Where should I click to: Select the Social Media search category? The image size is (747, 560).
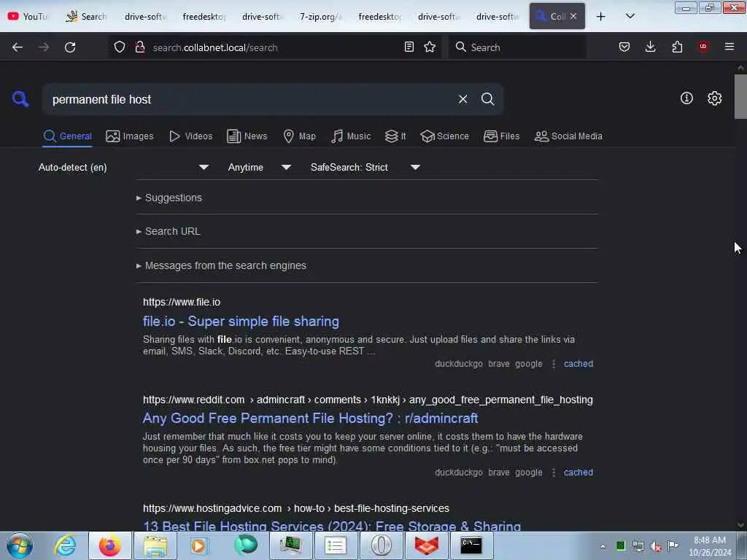[x=568, y=136]
